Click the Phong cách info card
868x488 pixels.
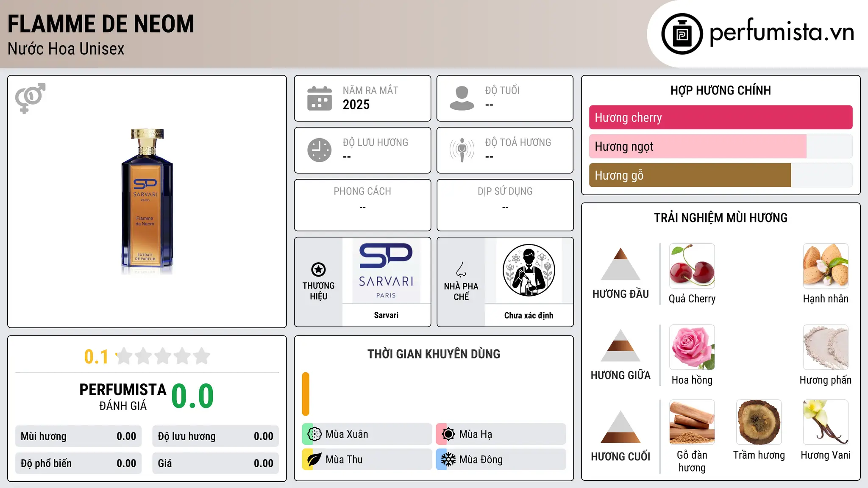[363, 205]
